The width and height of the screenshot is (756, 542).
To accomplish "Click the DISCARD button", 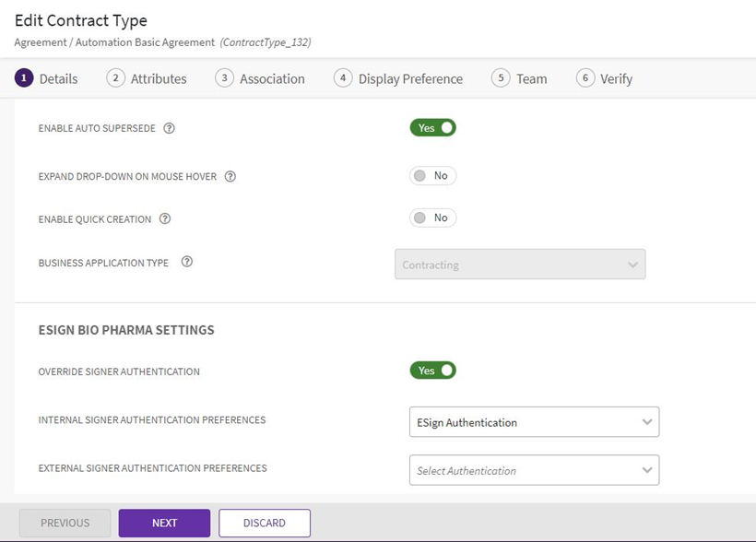I will (265, 523).
